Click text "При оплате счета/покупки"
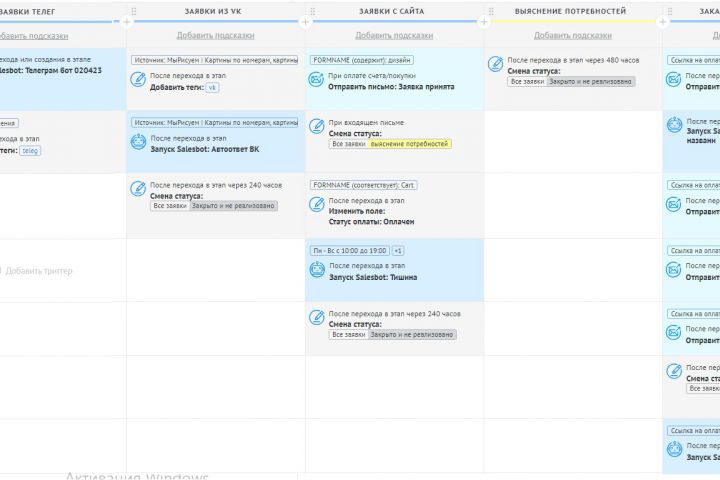 pyautogui.click(x=372, y=76)
